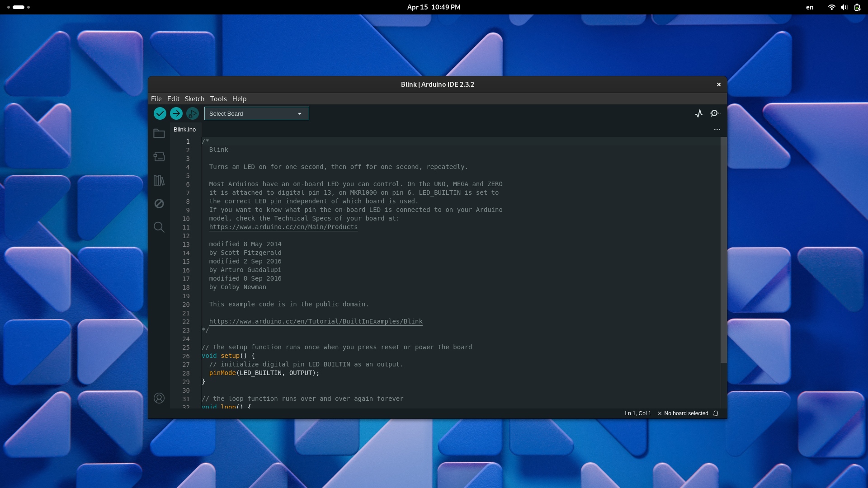Click the notifications bell in the status bar
This screenshot has height=488, width=868.
(716, 413)
